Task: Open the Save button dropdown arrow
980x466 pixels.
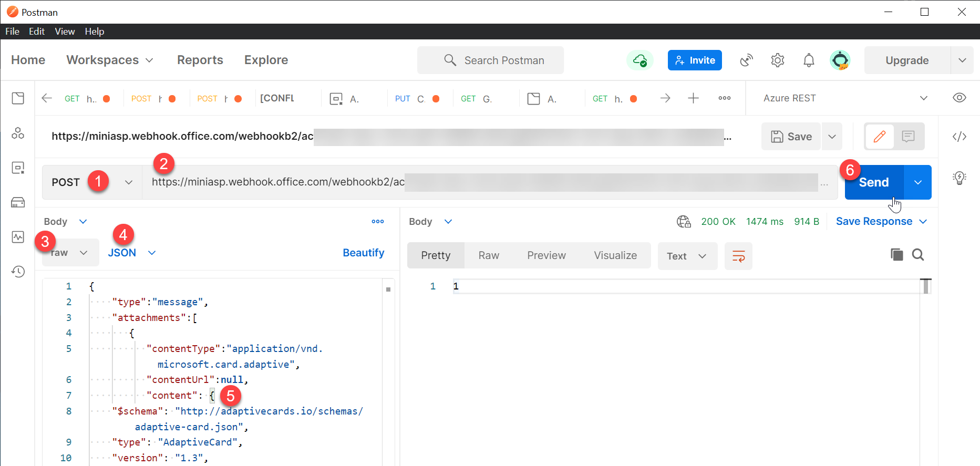Action: (x=832, y=137)
